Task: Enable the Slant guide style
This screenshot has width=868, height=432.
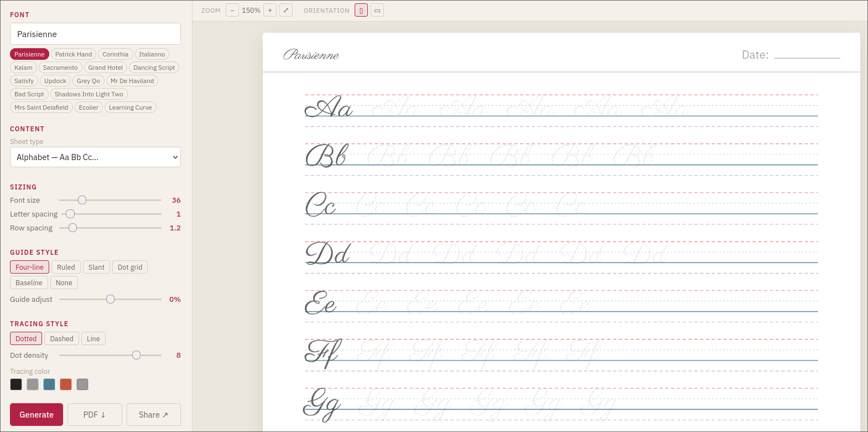Action: point(96,267)
